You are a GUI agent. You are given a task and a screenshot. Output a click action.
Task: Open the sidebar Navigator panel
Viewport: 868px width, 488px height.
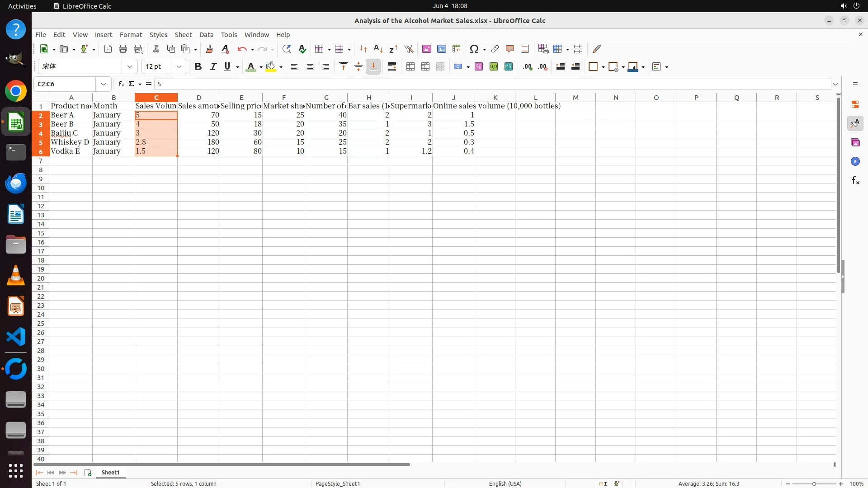(855, 161)
